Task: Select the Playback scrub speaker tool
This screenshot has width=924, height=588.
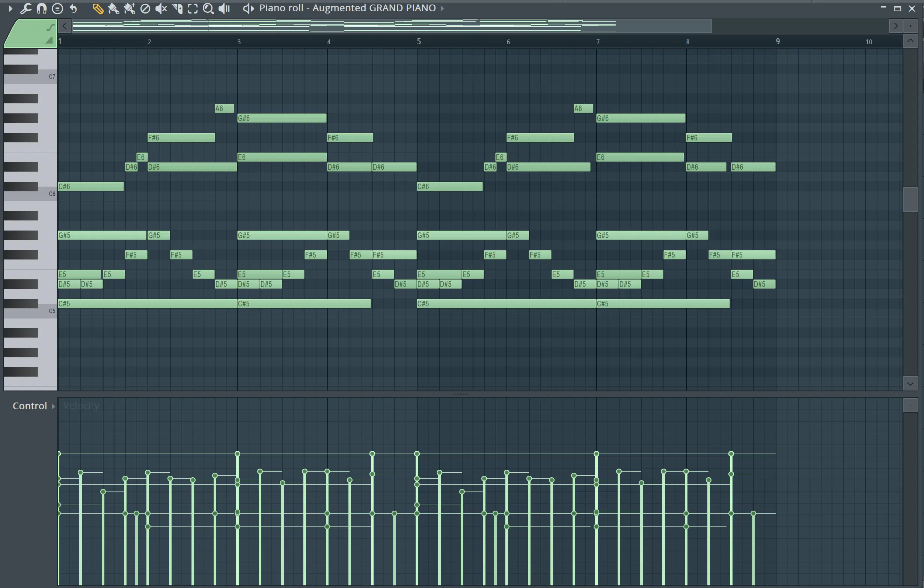Action: [x=224, y=8]
